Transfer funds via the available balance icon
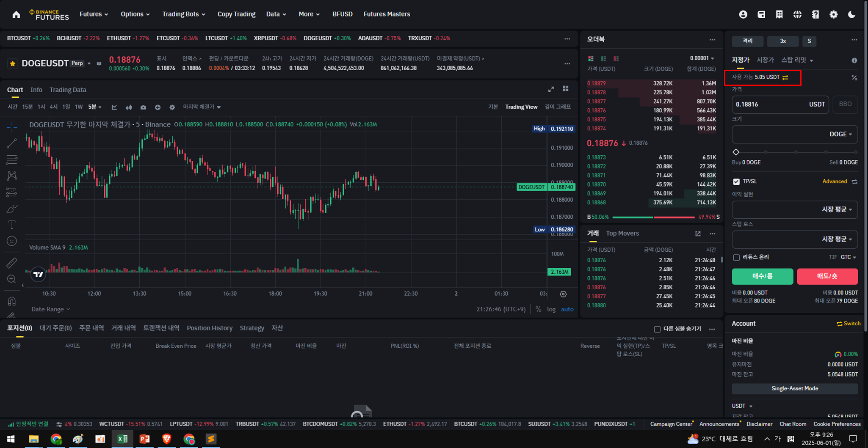The height and width of the screenshot is (448, 868). pos(785,77)
